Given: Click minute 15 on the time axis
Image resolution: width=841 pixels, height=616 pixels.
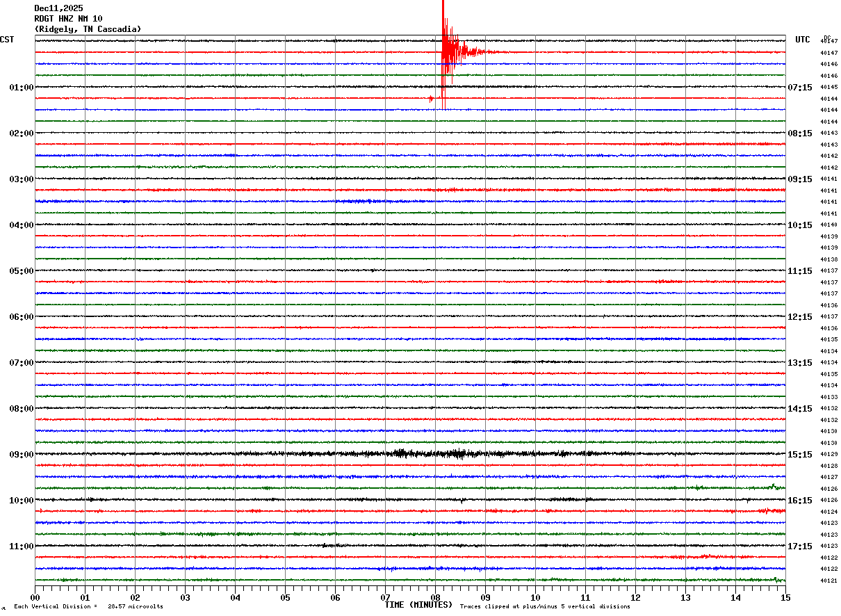Looking at the screenshot, I should 785,597.
